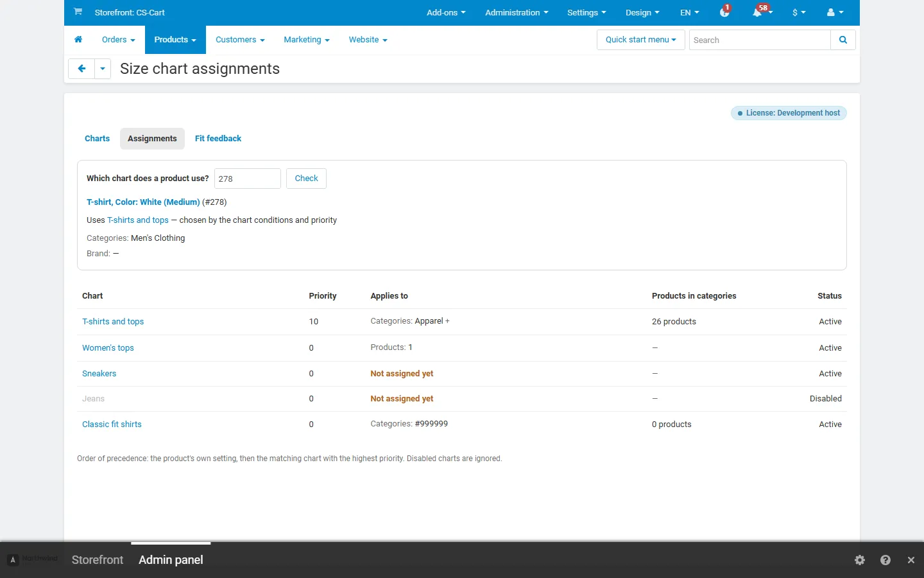Open the Products menu

175,40
